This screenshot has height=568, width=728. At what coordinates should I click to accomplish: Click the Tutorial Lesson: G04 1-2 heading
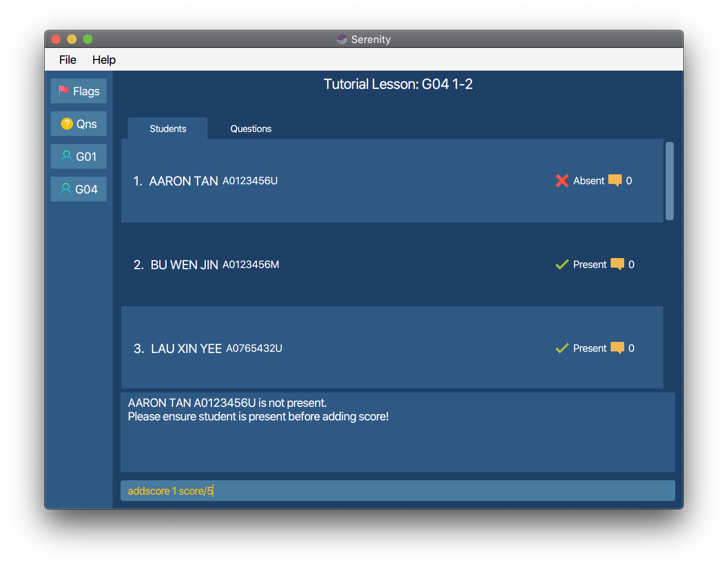pos(398,84)
